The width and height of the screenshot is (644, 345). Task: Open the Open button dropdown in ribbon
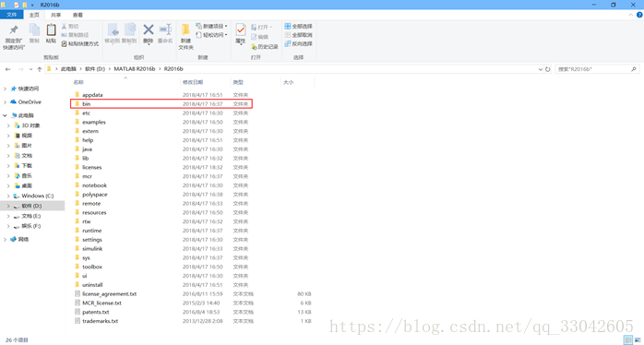point(271,27)
